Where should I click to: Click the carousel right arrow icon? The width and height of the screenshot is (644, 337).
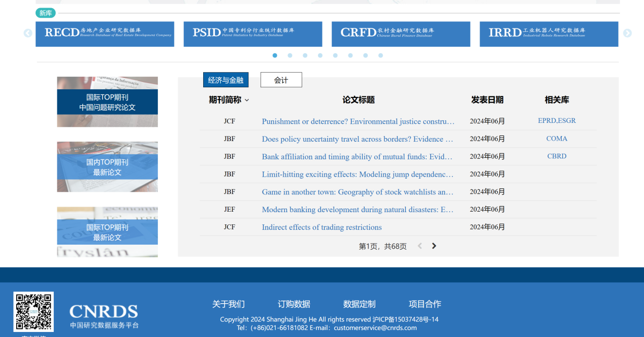(627, 33)
